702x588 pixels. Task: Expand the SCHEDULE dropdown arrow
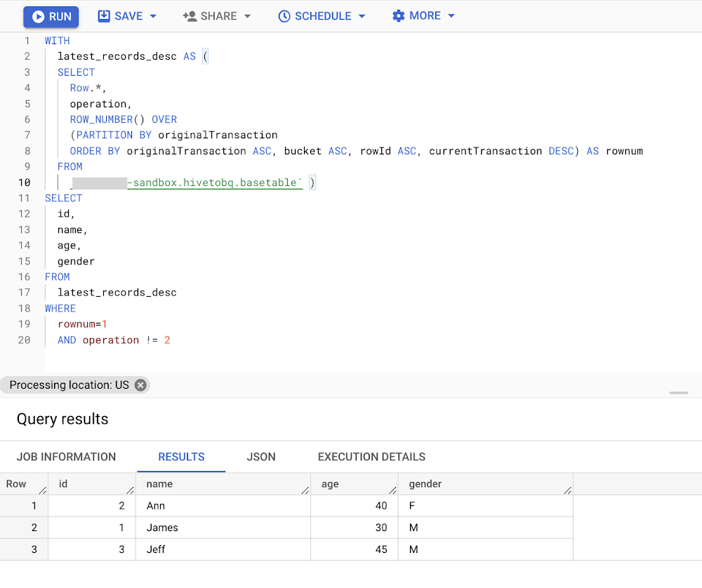(x=362, y=16)
